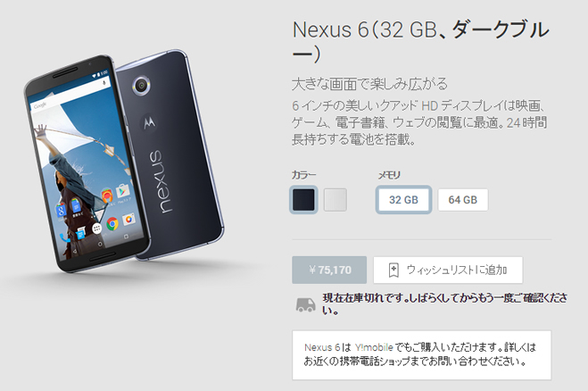Screen dimensions: 588x391
Task: Choose the white color swatch
Action: 335,200
